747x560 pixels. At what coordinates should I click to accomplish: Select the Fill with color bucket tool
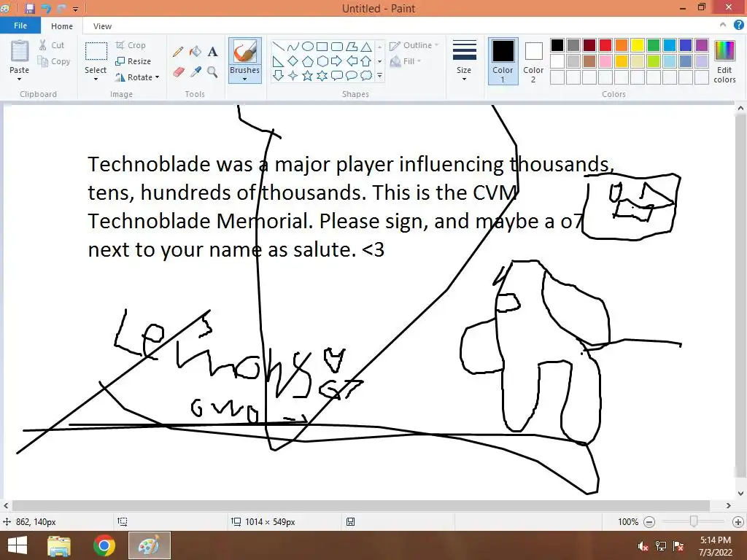196,52
